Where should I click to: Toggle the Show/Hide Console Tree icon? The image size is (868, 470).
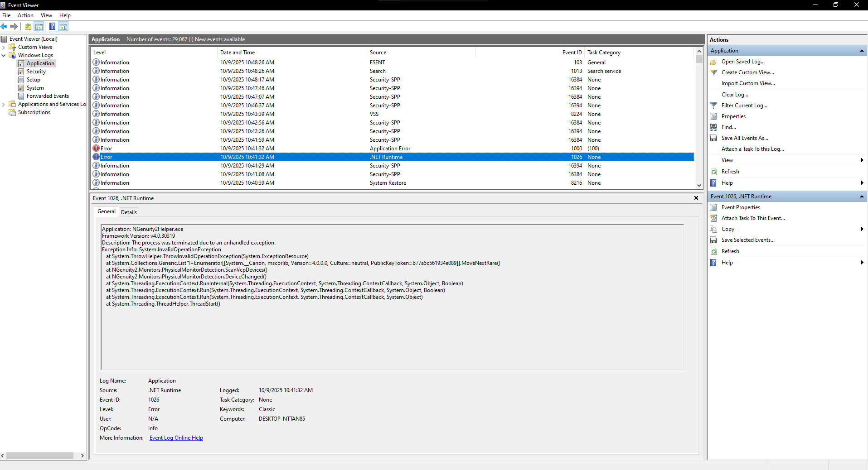(39, 26)
